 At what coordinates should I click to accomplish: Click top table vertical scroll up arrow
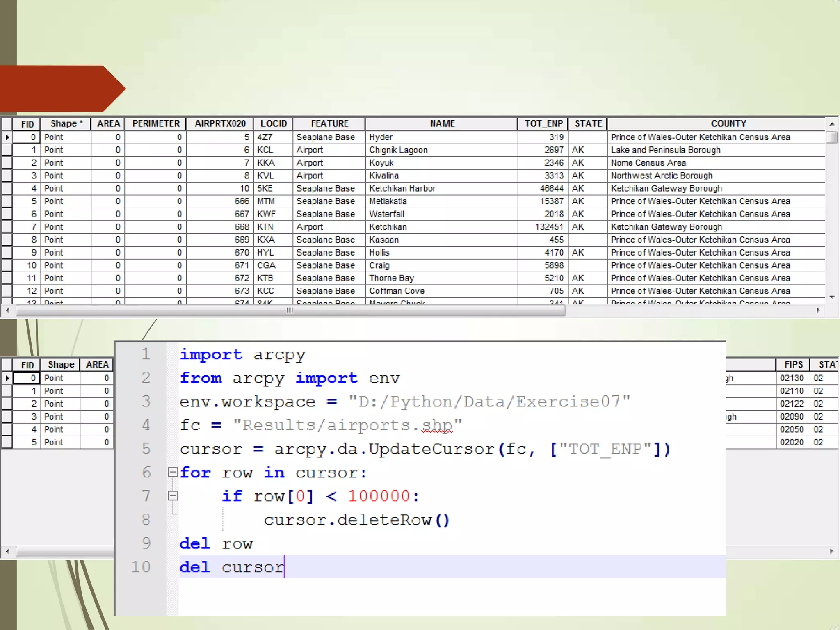tap(832, 124)
